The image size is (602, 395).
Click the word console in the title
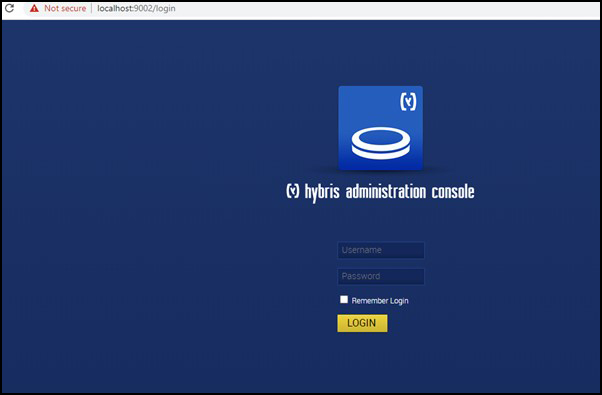point(453,192)
